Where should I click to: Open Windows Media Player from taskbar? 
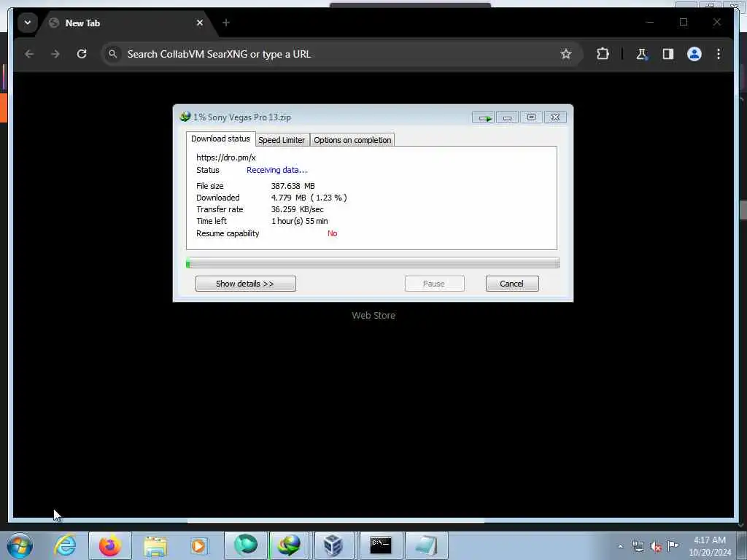pos(198,545)
